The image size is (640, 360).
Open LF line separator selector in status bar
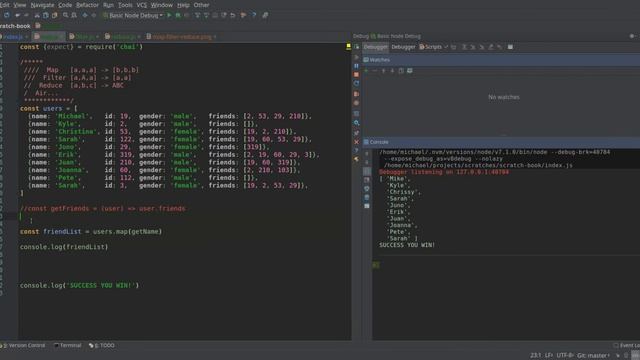click(549, 355)
